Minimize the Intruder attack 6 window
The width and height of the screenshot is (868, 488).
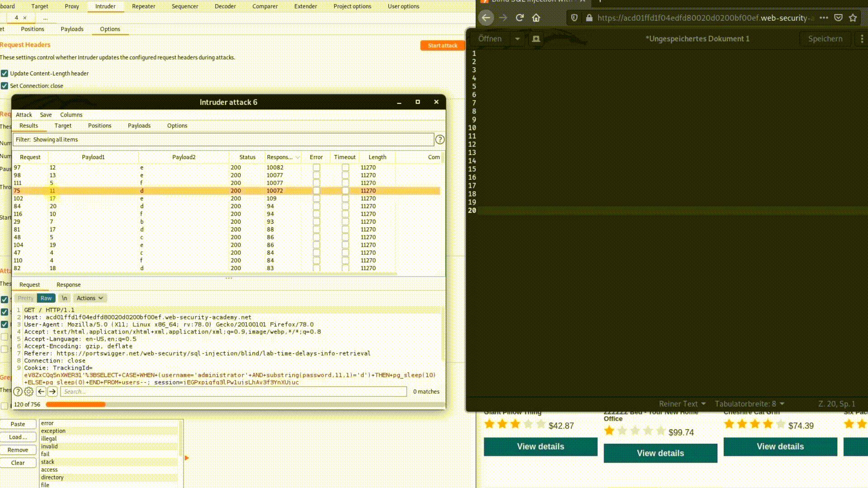[x=399, y=102]
